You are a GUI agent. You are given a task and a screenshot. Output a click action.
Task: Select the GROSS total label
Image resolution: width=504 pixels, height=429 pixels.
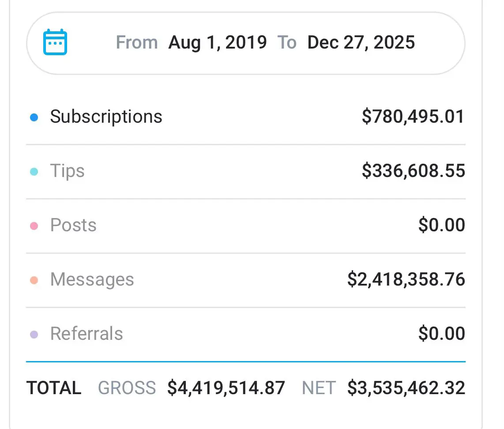(x=127, y=388)
